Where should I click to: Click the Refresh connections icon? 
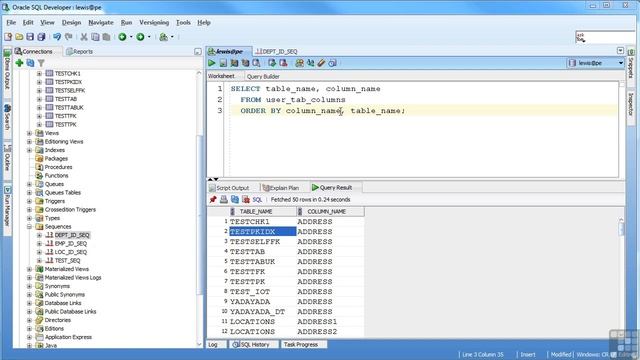pos(30,63)
